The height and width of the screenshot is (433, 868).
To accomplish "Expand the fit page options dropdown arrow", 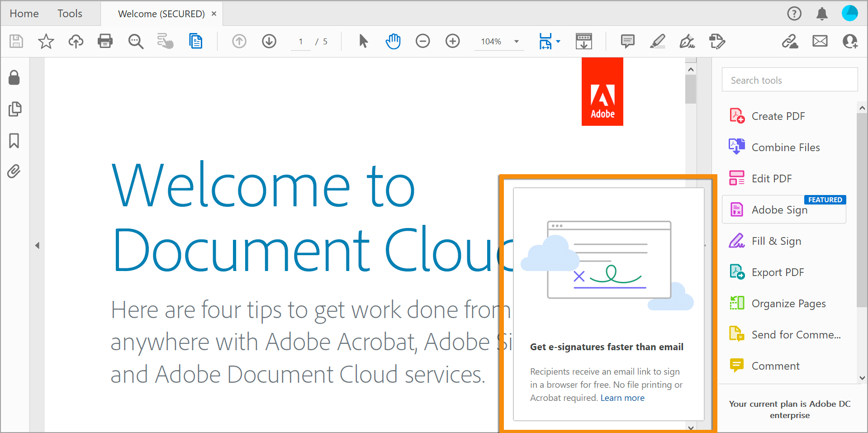I will click(558, 41).
